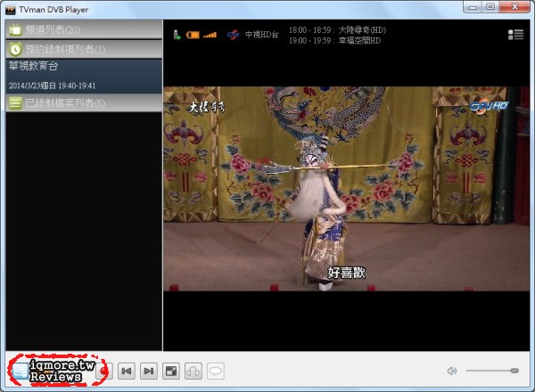Click the TV icon beside 頻道列表
The width and height of the screenshot is (535, 392).
[15, 29]
